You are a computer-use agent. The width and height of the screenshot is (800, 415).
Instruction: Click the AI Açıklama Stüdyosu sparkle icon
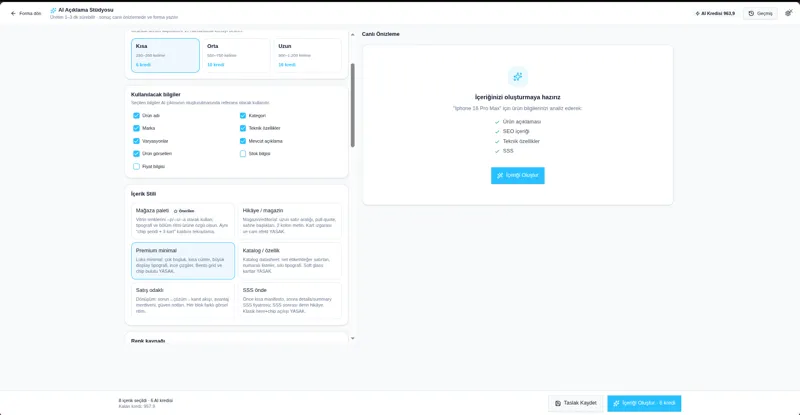click(x=53, y=10)
